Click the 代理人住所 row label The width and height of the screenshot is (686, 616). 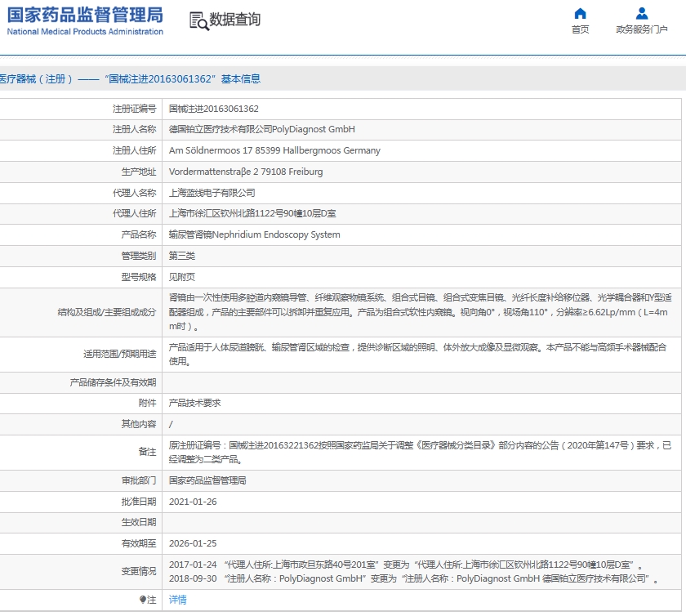[134, 213]
